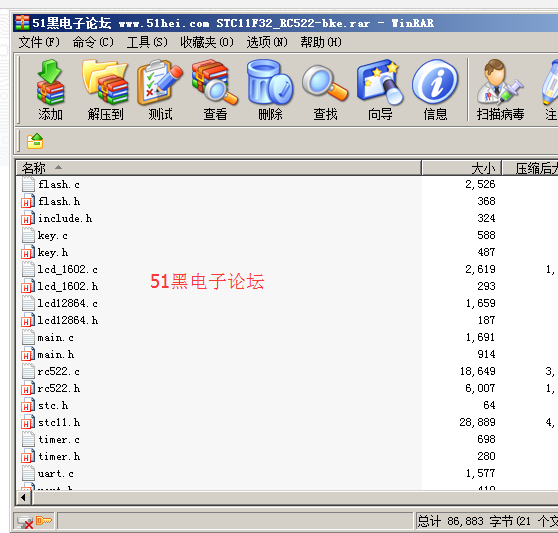Click the WinRAR title bar app icon
The width and height of the screenshot is (558, 533).
click(22, 23)
